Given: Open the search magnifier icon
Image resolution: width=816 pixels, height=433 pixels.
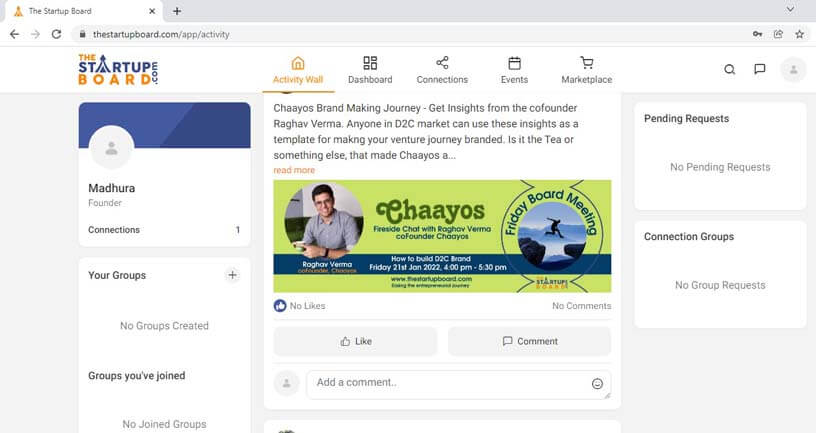Looking at the screenshot, I should (730, 69).
